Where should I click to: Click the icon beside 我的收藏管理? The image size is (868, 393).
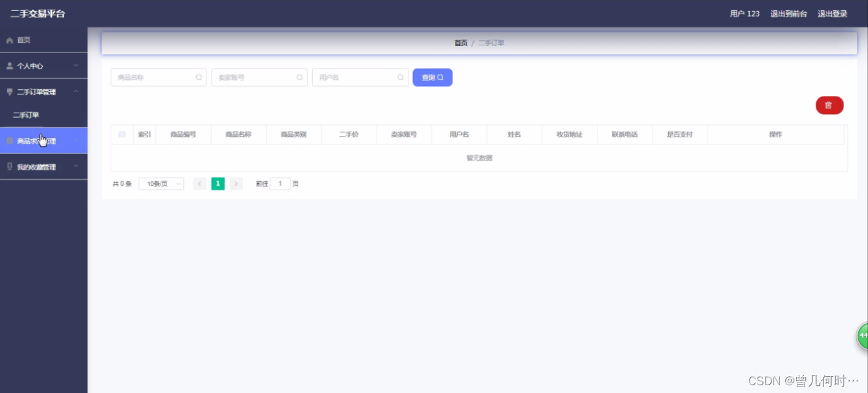click(x=10, y=166)
